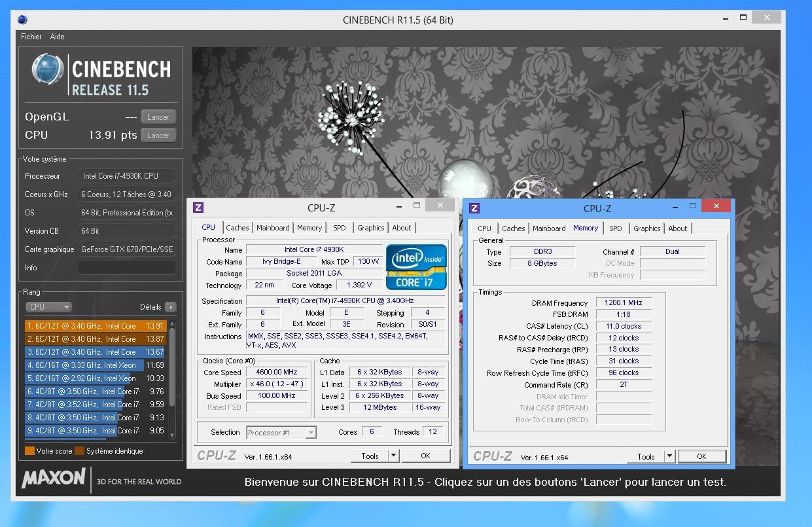Click the Intel Core i7 logo badge
The height and width of the screenshot is (527, 812).
[416, 267]
